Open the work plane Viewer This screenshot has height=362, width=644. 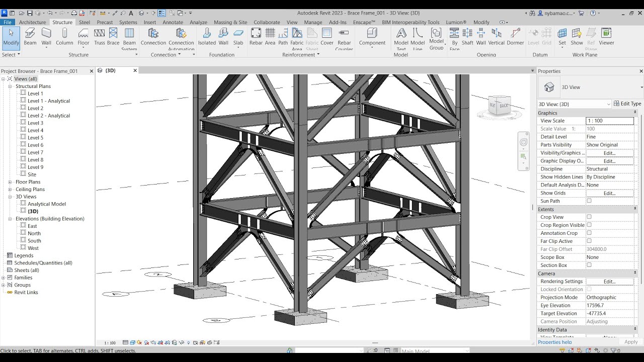pyautogui.click(x=606, y=37)
